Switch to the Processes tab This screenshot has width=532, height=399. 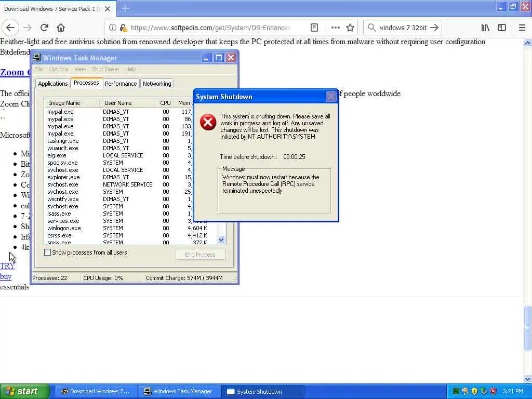[86, 83]
